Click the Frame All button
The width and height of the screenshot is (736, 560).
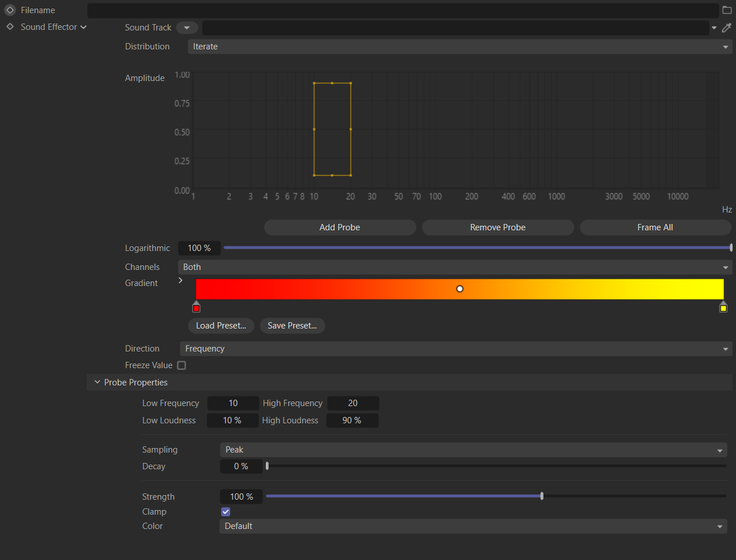655,227
